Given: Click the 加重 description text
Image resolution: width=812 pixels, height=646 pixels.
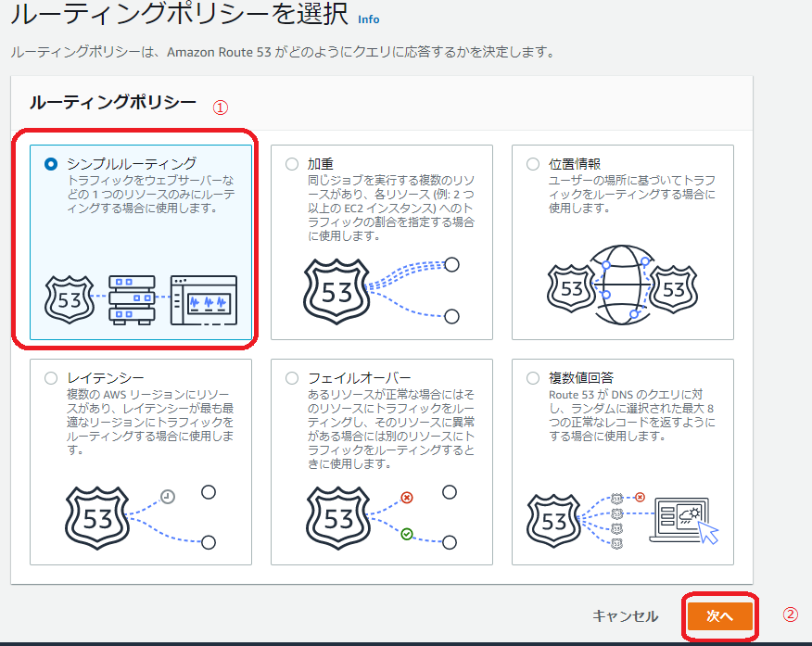Looking at the screenshot, I should coord(391,209).
